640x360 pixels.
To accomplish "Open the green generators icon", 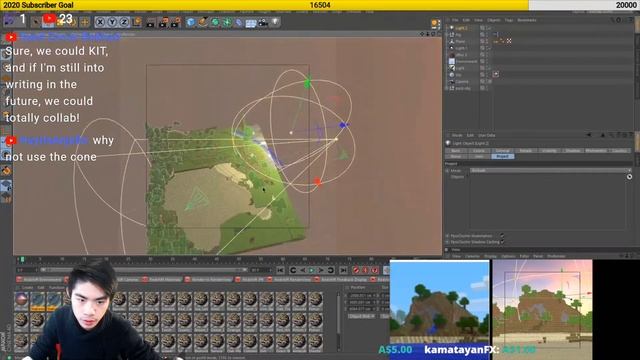I will click(x=215, y=22).
